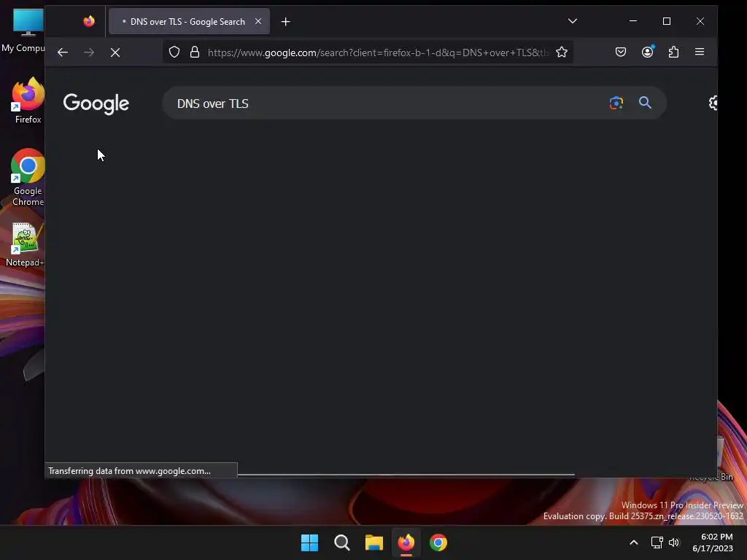This screenshot has width=747, height=560.
Task: Show hidden system tray icons
Action: (634, 542)
